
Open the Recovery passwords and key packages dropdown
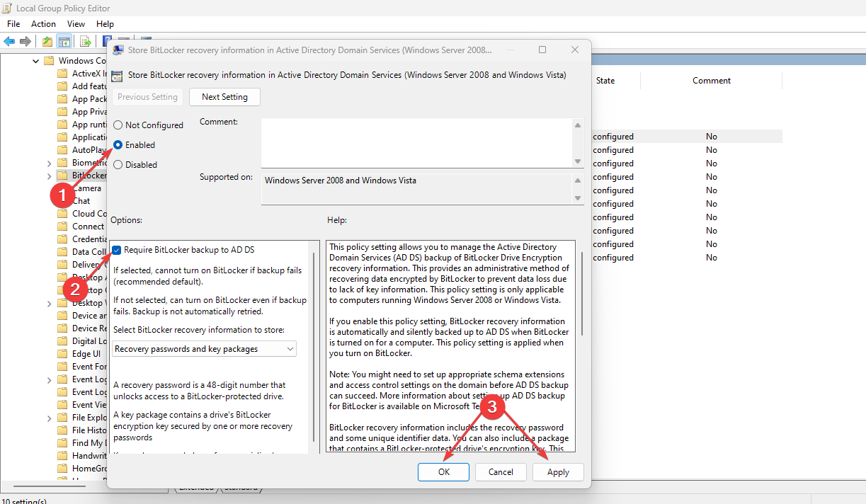[x=205, y=349]
